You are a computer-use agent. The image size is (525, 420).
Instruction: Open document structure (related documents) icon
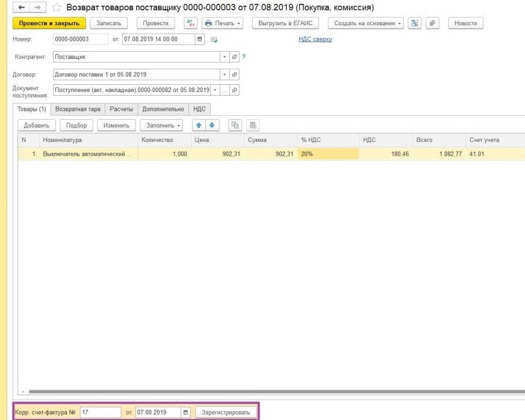[414, 23]
